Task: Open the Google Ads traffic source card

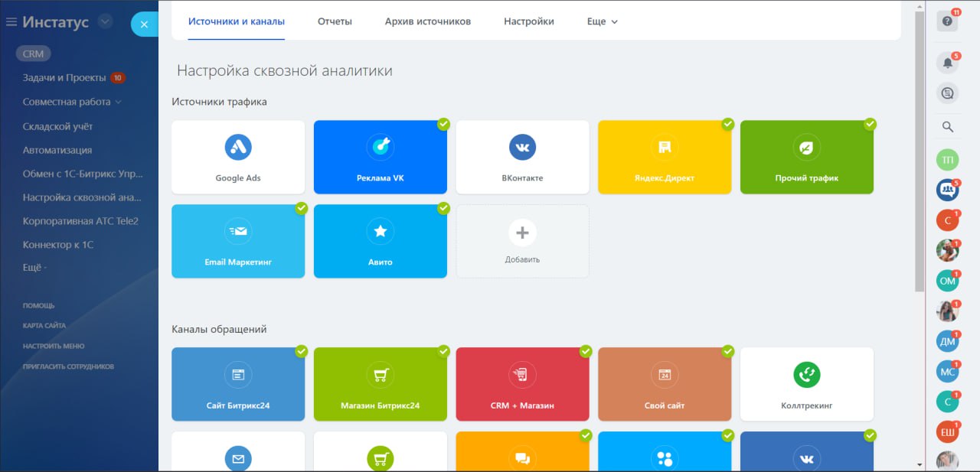Action: 238,157
